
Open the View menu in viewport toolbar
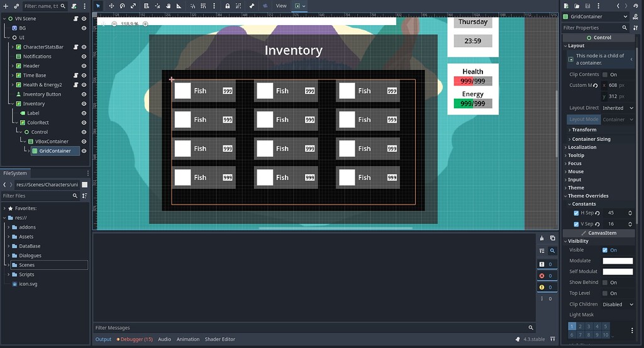(x=281, y=6)
